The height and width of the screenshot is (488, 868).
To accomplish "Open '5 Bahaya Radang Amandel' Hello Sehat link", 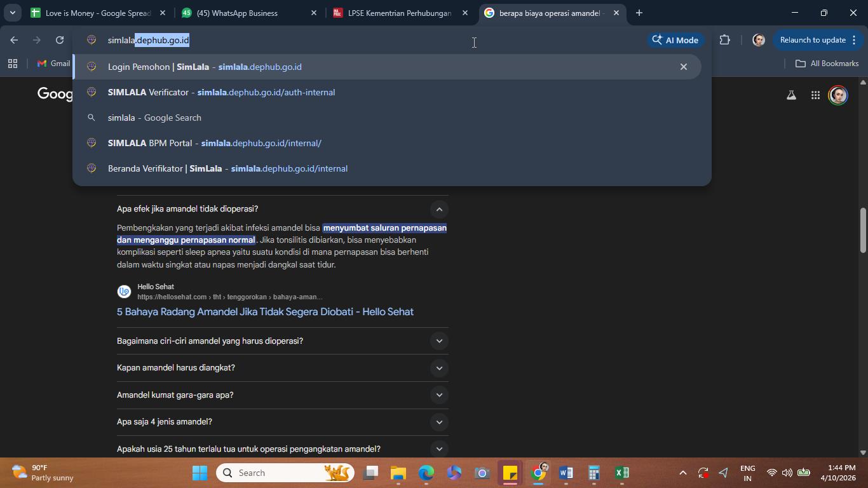I will click(265, 312).
